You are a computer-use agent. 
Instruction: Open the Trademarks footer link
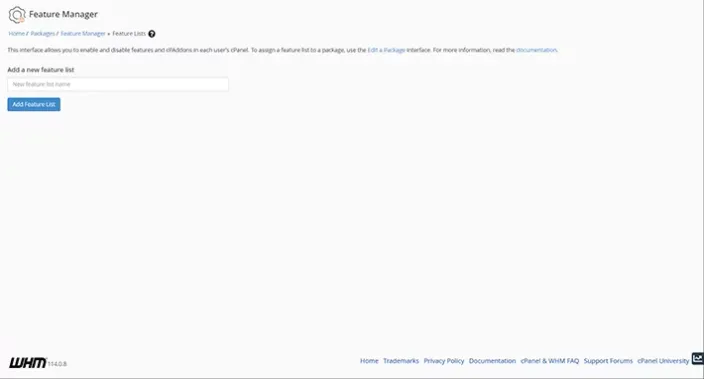coord(401,361)
